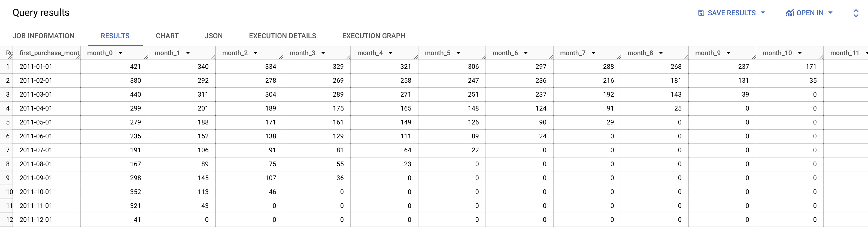Open the Execution Graph tab
The height and width of the screenshot is (244, 868).
pos(374,36)
